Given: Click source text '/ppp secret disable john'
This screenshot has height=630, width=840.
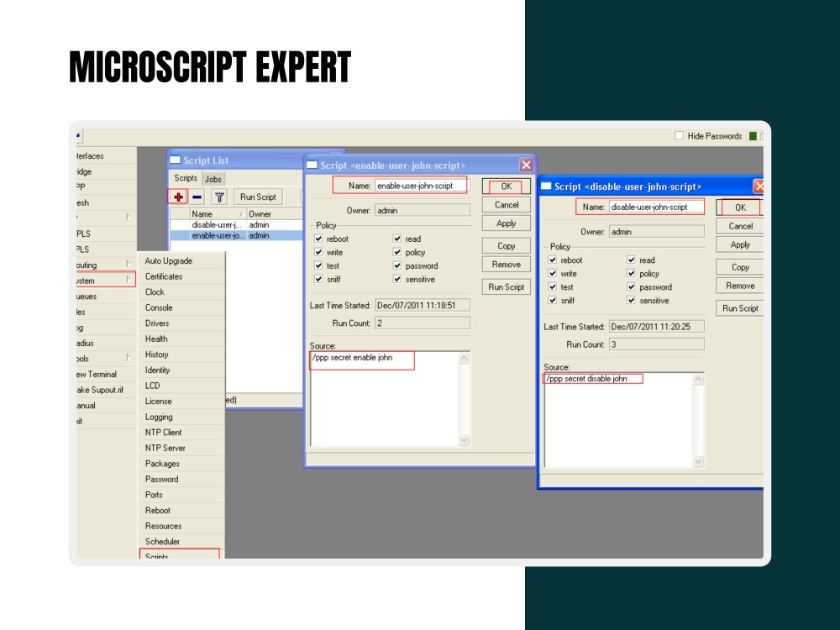Looking at the screenshot, I should (586, 379).
